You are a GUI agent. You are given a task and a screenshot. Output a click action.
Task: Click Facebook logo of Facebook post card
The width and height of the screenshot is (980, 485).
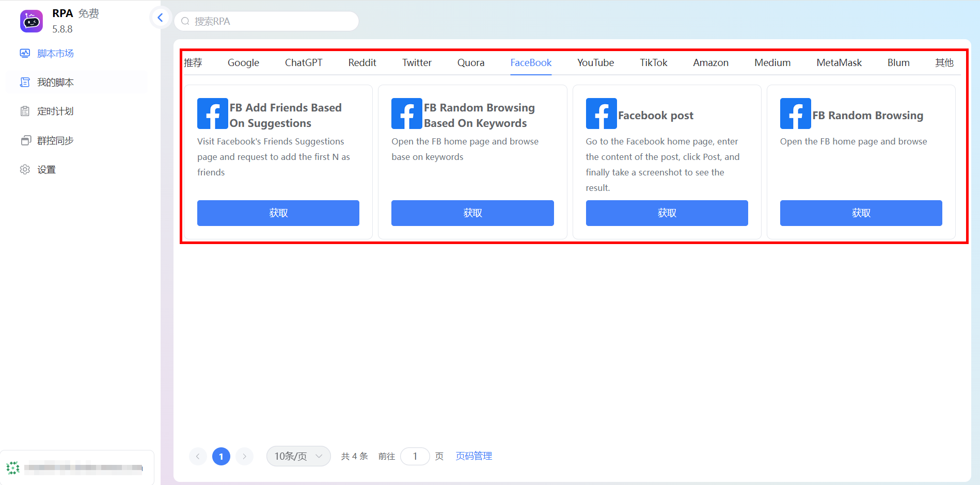click(601, 114)
